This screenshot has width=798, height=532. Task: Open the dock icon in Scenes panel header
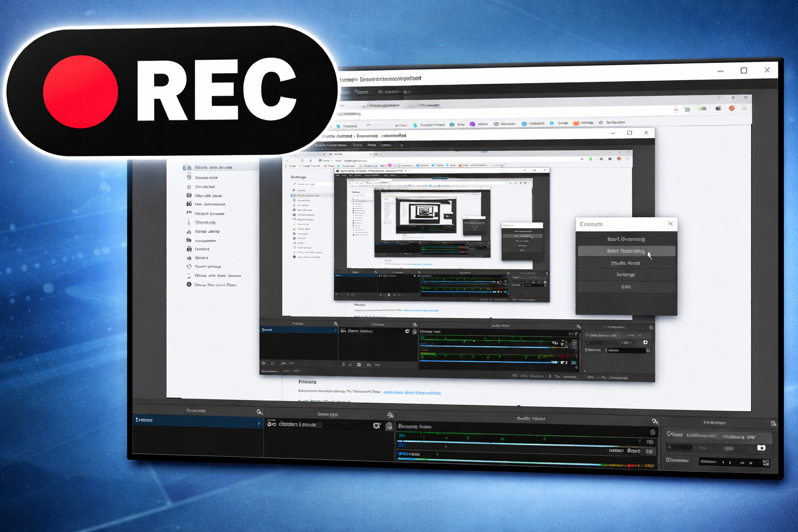[259, 412]
